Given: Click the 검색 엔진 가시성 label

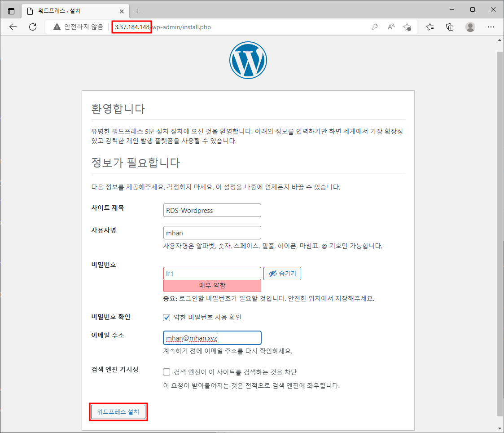Looking at the screenshot, I should pyautogui.click(x=115, y=369).
